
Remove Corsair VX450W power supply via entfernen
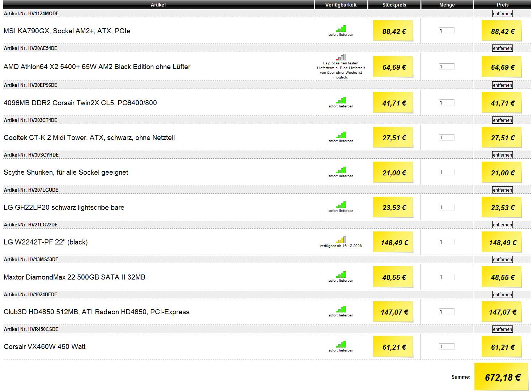(x=502, y=329)
